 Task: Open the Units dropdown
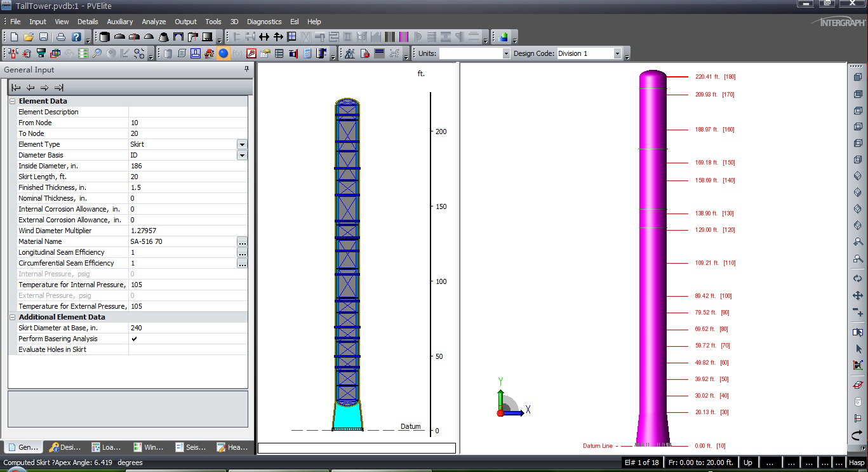click(x=506, y=53)
